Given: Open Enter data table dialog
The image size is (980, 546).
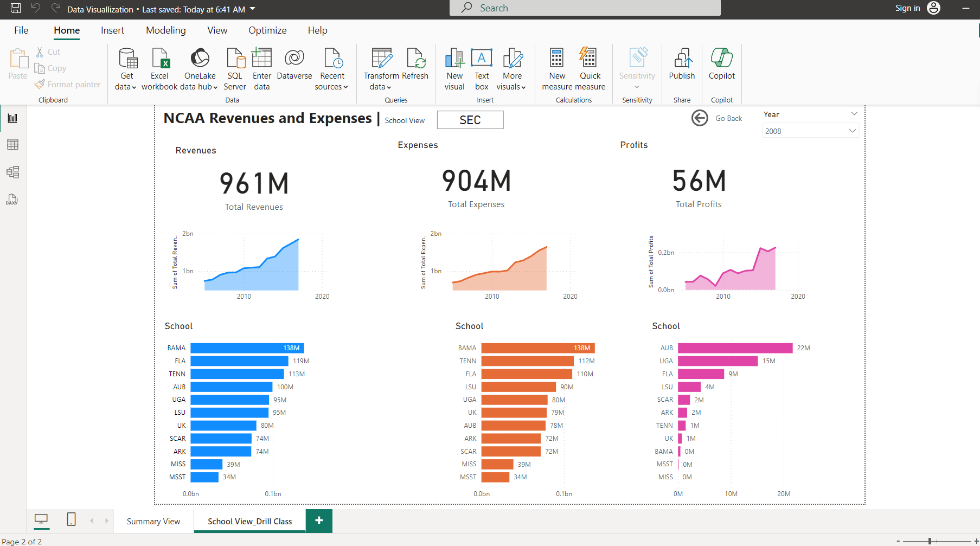Looking at the screenshot, I should pos(262,69).
